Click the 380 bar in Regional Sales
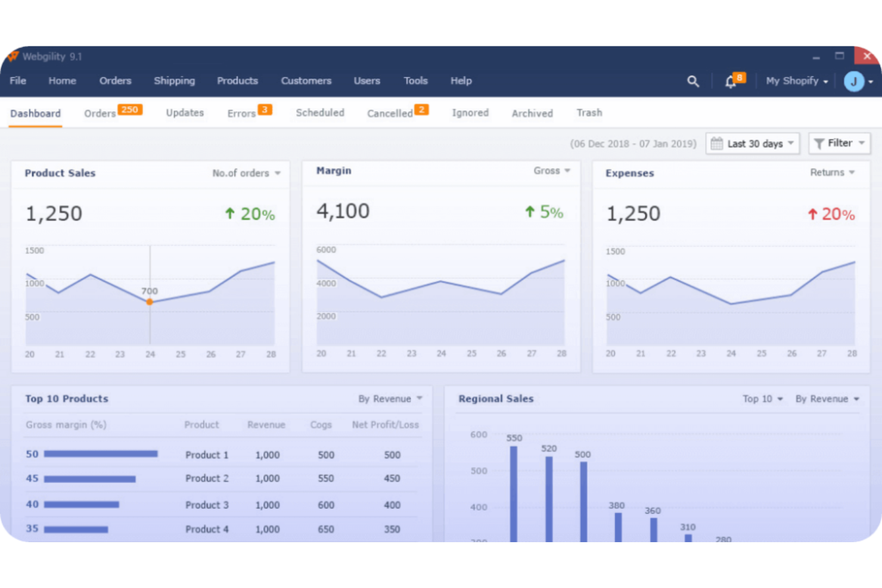 pyautogui.click(x=618, y=527)
